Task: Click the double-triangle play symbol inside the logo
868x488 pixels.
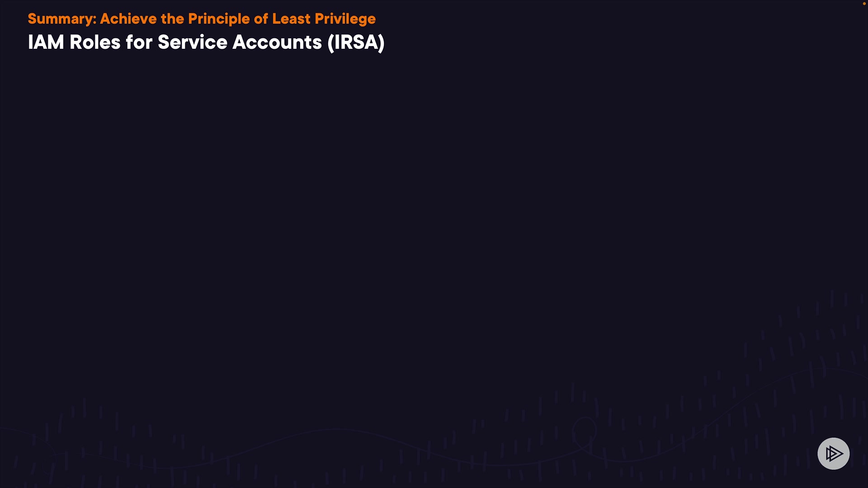Action: click(834, 453)
